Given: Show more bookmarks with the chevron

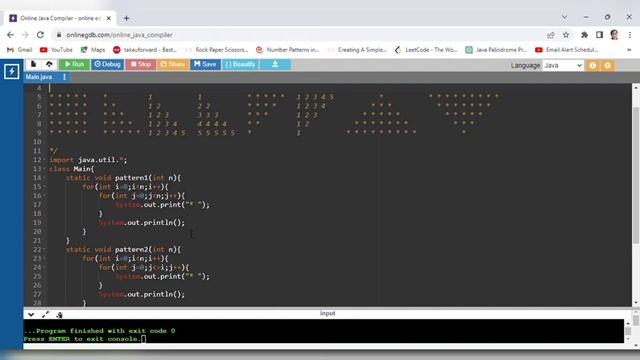Looking at the screenshot, I should tap(629, 50).
